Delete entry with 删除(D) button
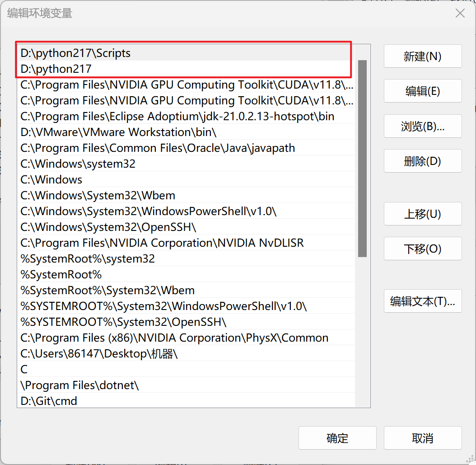Viewport: 476px width, 465px height. 422,161
